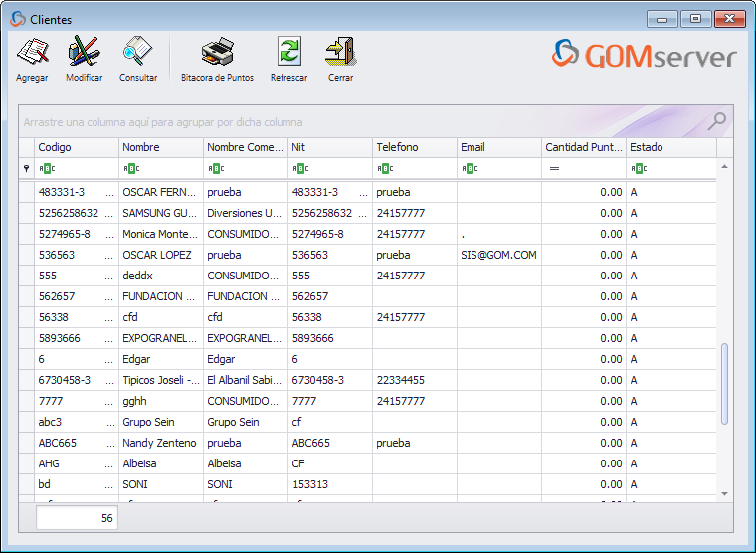Open the ellipsis button for code abc3
Image resolution: width=756 pixels, height=553 pixels.
click(110, 423)
